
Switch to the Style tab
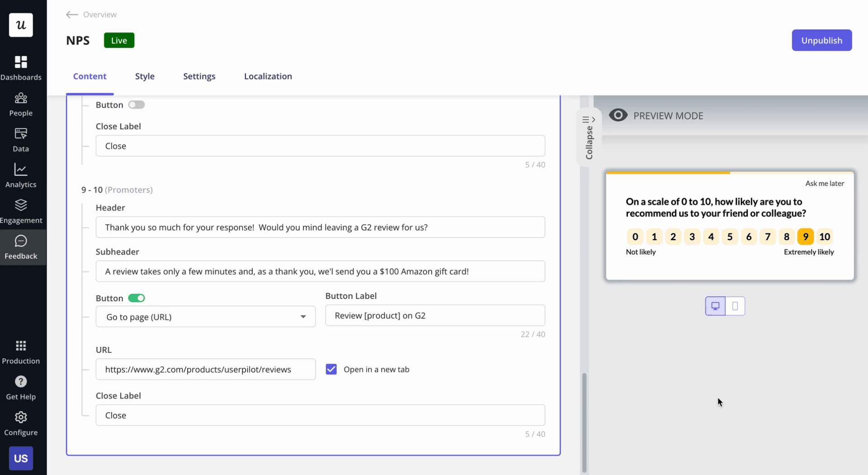click(x=145, y=76)
